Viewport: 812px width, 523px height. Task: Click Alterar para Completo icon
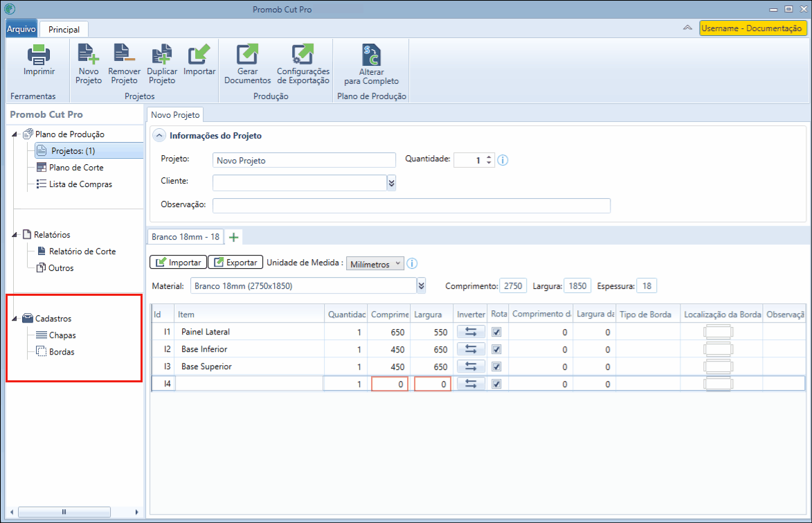pos(371,55)
